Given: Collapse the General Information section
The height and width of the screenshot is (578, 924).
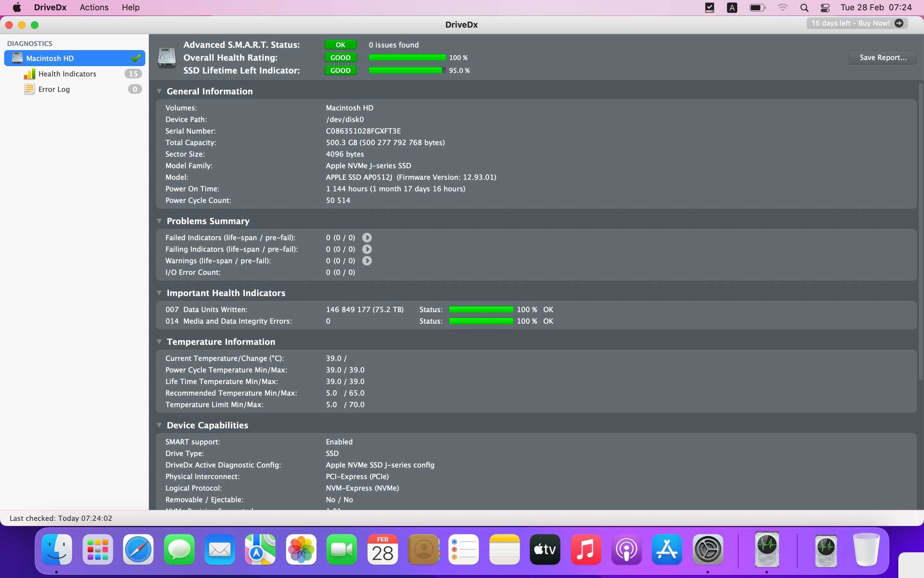Looking at the screenshot, I should [x=159, y=92].
